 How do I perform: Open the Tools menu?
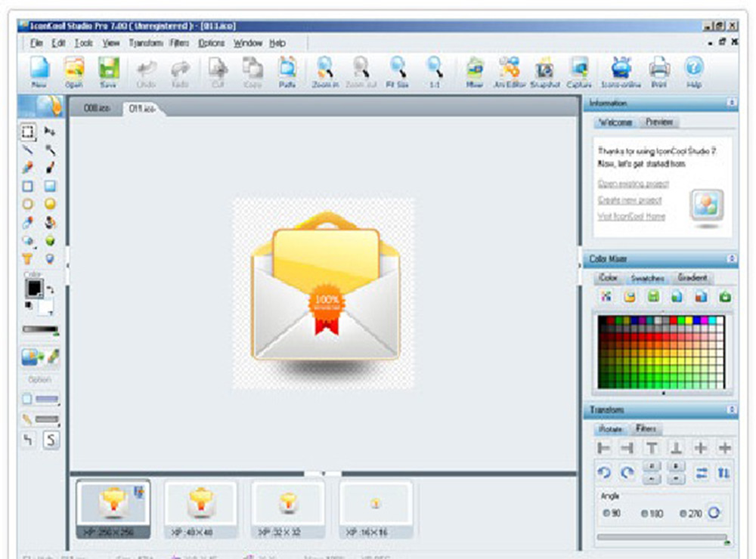tap(83, 43)
